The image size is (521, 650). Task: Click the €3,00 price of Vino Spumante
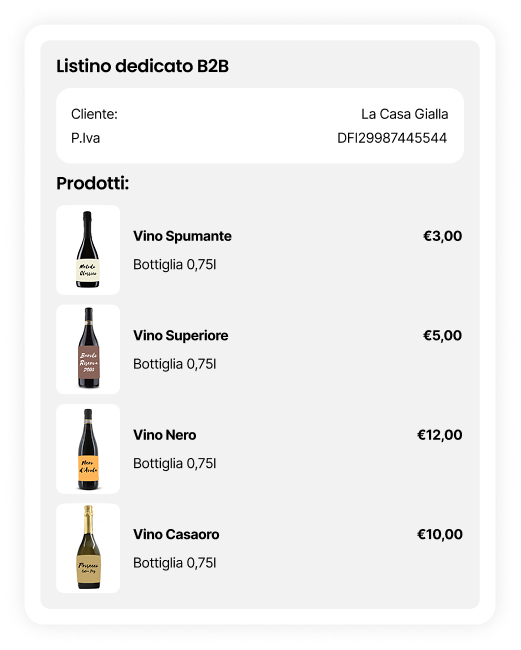(x=442, y=236)
